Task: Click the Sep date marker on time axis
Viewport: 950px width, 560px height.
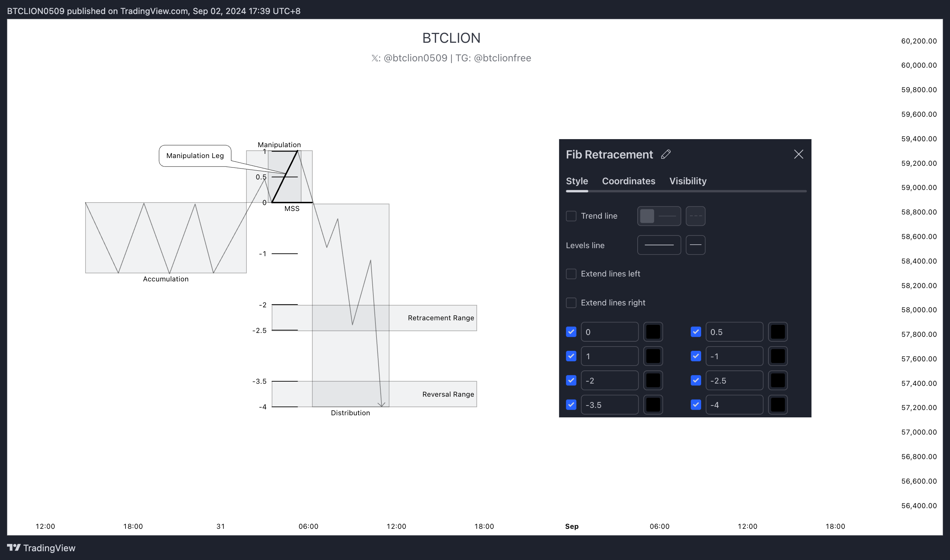Action: point(571,526)
